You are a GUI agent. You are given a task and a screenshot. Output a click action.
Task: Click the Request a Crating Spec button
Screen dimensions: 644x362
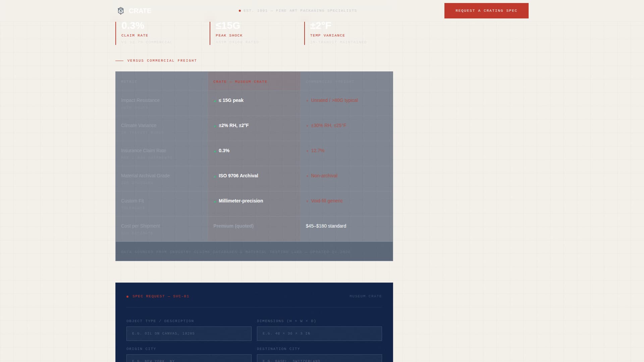(x=486, y=11)
